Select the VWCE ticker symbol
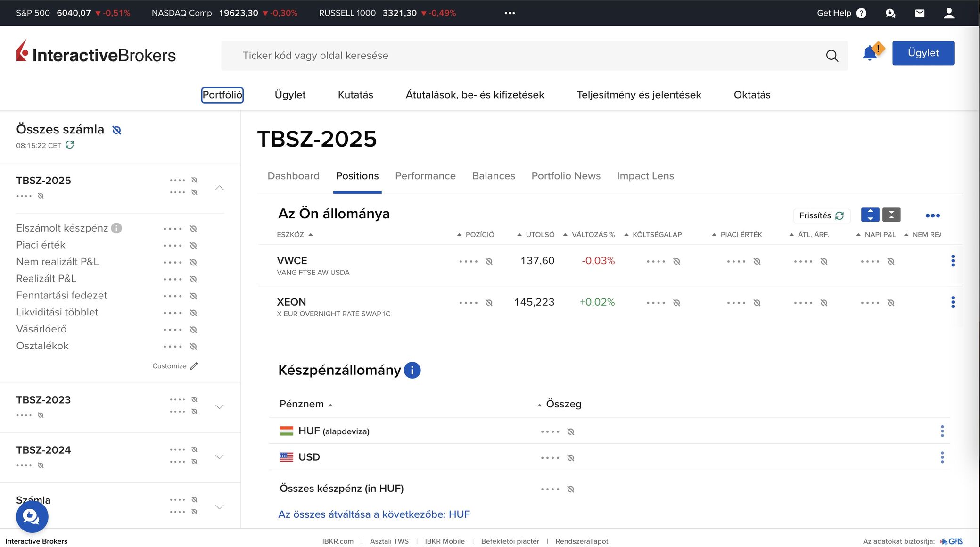The image size is (980, 547). 292,261
